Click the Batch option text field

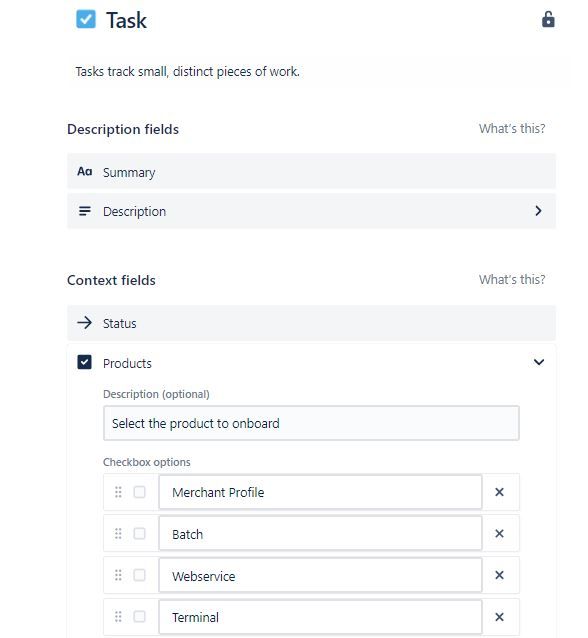coord(320,533)
